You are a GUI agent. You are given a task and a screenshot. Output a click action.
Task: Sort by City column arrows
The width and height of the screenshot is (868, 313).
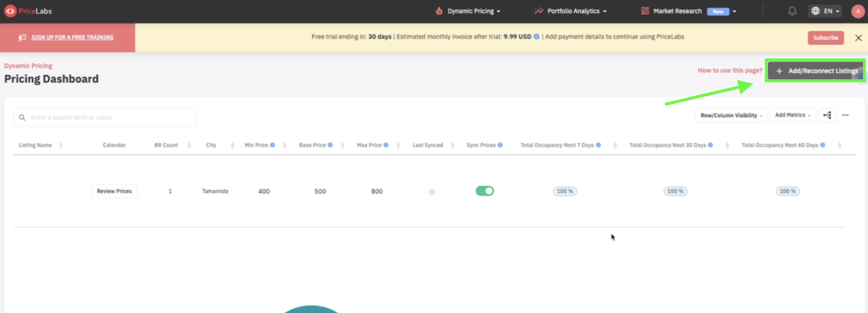[x=232, y=145]
